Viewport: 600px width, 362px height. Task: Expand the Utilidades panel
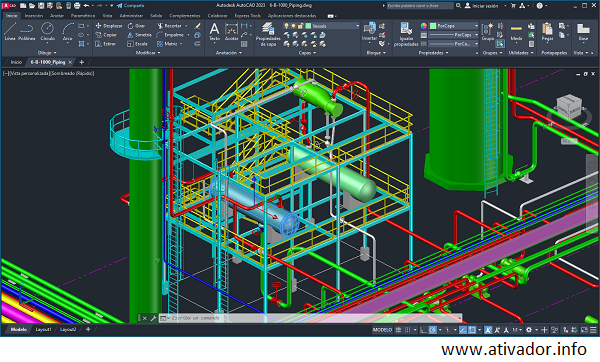(x=521, y=53)
